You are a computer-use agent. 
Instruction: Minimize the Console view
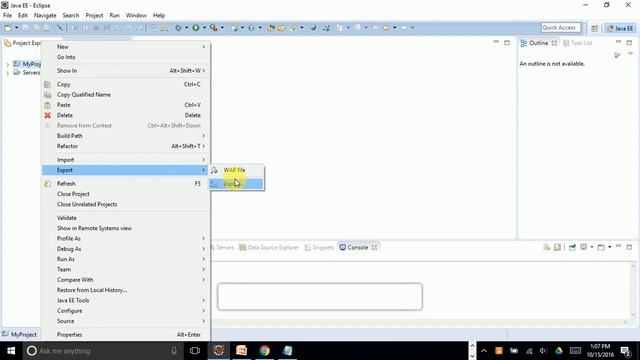(x=618, y=247)
